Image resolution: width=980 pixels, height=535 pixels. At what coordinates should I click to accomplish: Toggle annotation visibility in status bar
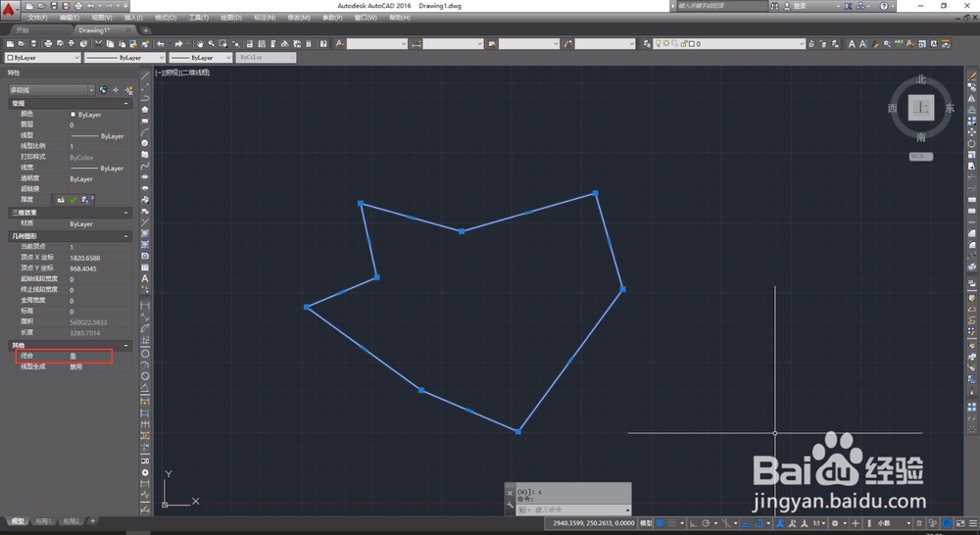click(779, 523)
